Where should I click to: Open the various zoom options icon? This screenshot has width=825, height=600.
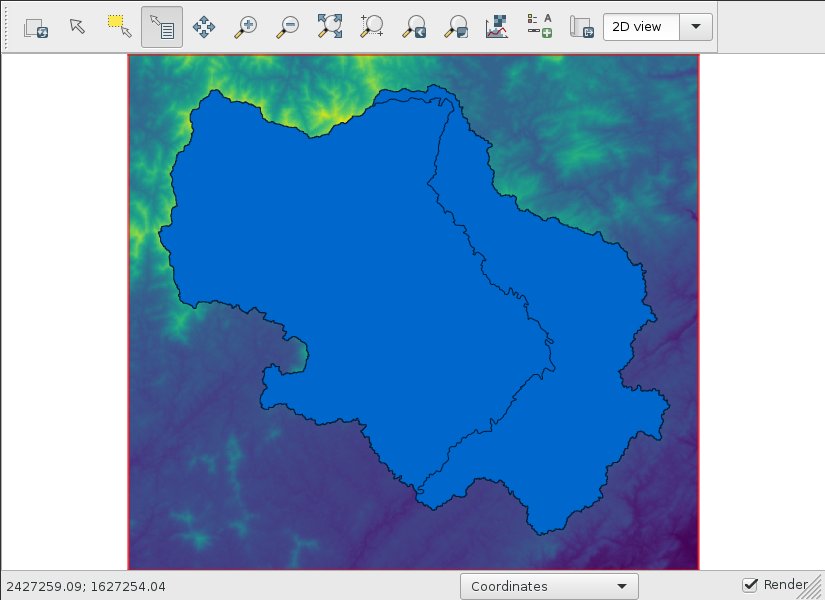[x=456, y=27]
